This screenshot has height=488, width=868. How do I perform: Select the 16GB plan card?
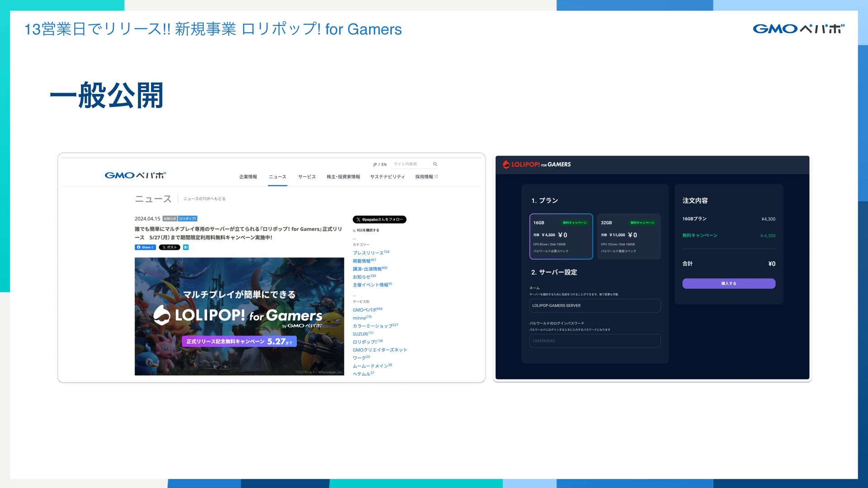561,236
